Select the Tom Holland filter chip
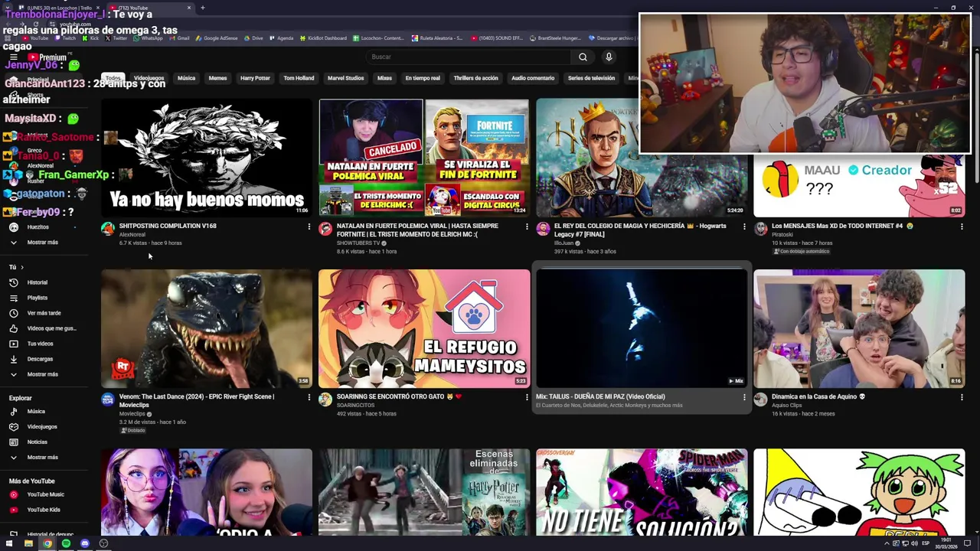The image size is (980, 551). [299, 78]
